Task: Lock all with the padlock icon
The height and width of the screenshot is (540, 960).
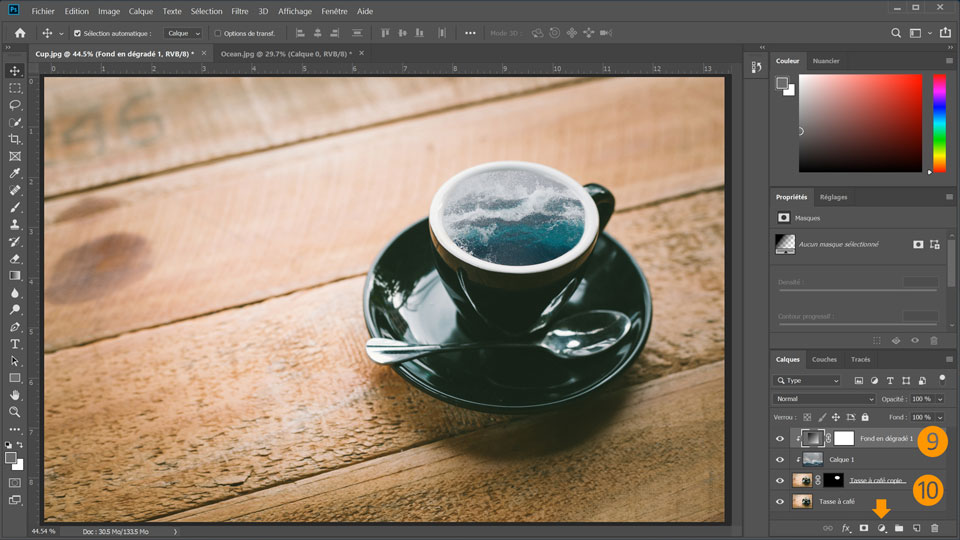Action: [x=865, y=417]
